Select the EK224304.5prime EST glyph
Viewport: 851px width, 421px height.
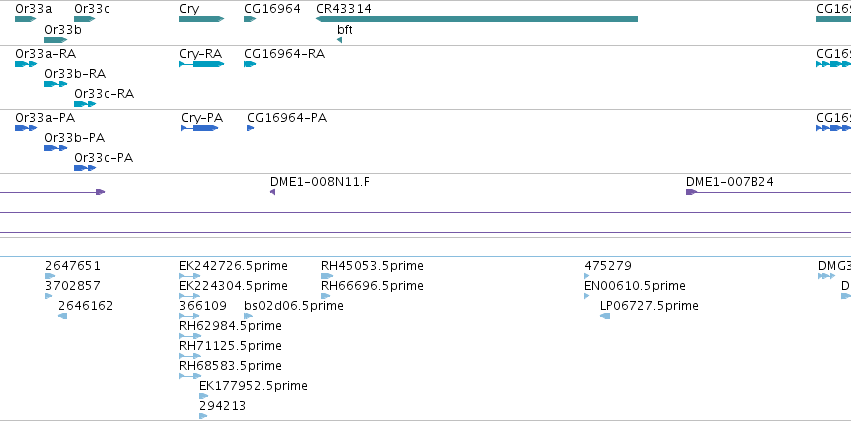point(189,296)
